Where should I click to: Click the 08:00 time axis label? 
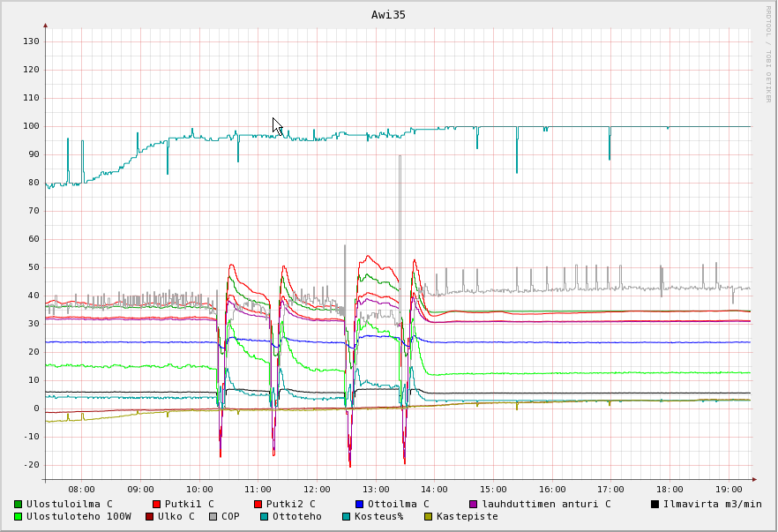(x=81, y=489)
